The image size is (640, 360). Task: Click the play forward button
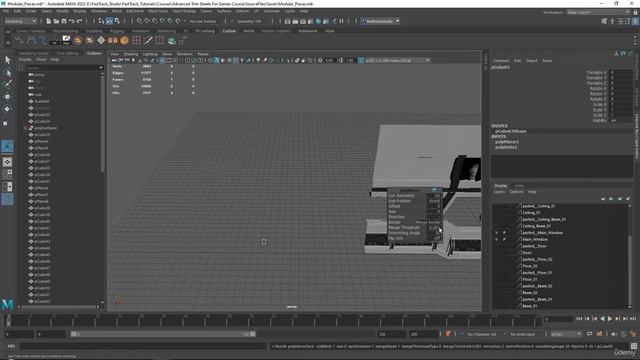tap(610, 319)
